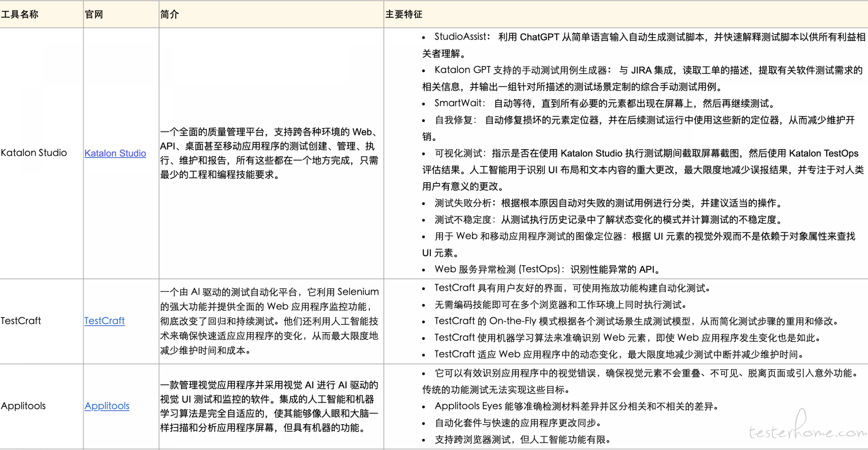Click the 自我修复 feature bullet

pos(638,128)
